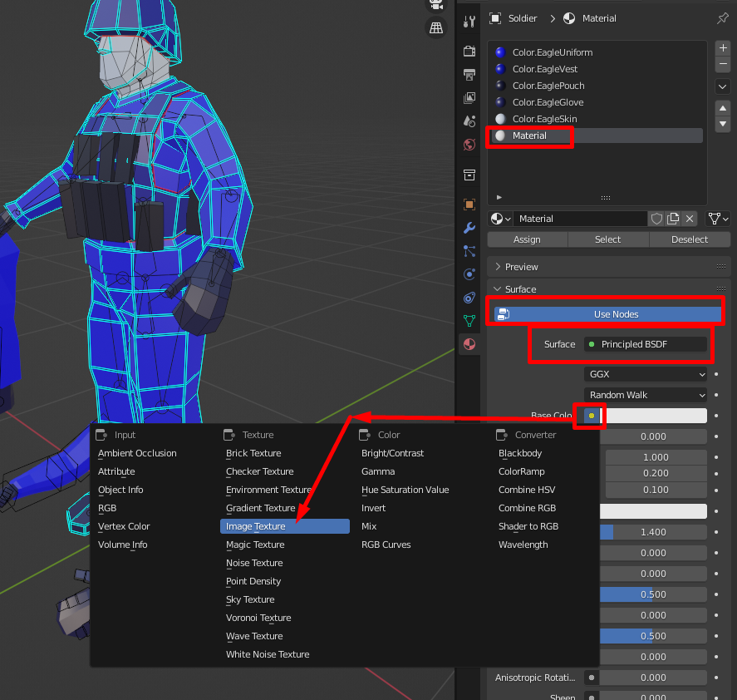Open the Object Constraints tab
Image resolution: width=737 pixels, height=700 pixels.
click(x=469, y=298)
